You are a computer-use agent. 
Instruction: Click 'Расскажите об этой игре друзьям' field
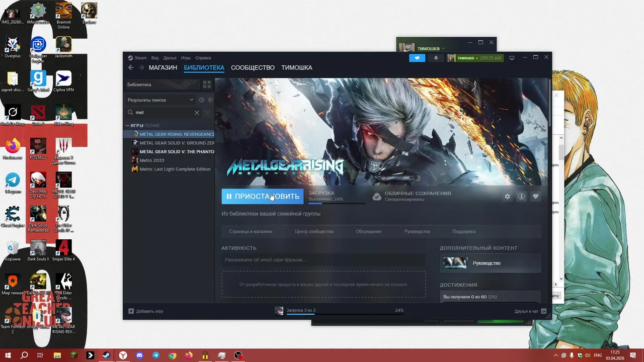[324, 260]
